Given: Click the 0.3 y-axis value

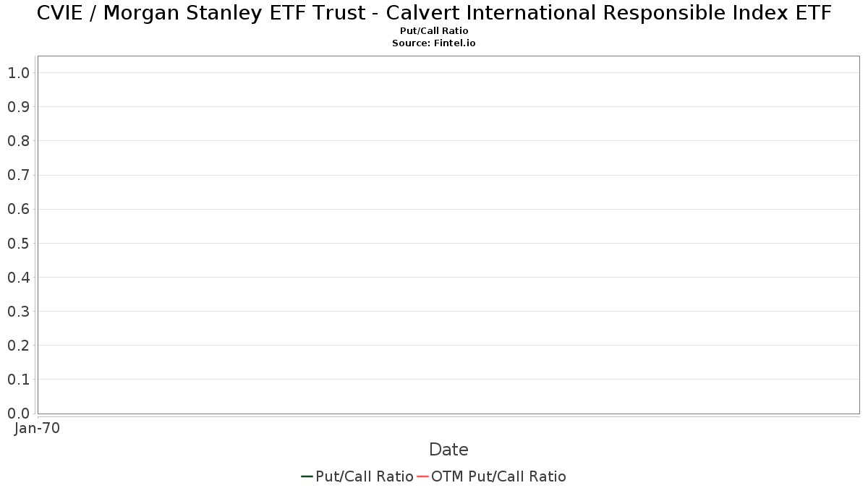Looking at the screenshot, I should pyautogui.click(x=18, y=311).
